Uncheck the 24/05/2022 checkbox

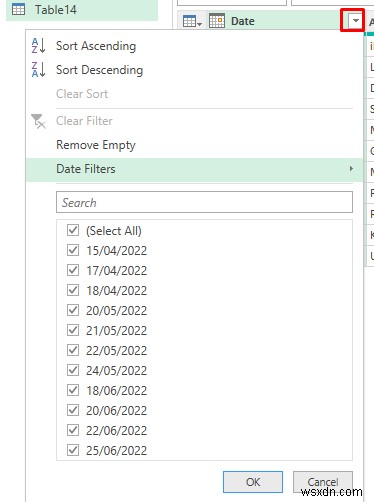coord(73,370)
